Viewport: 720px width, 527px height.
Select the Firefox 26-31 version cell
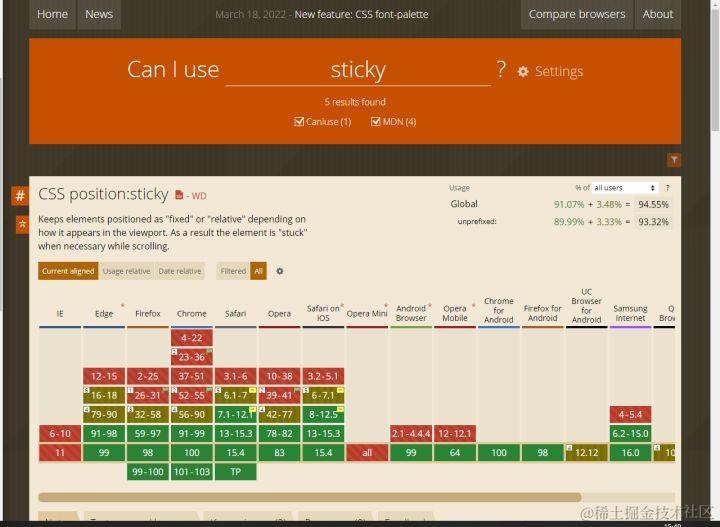click(148, 395)
